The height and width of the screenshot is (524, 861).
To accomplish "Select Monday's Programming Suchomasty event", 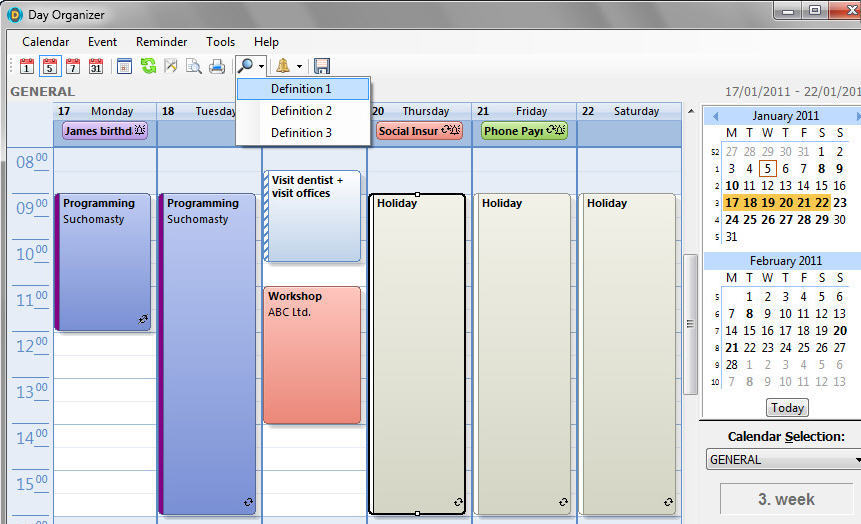I will [103, 262].
